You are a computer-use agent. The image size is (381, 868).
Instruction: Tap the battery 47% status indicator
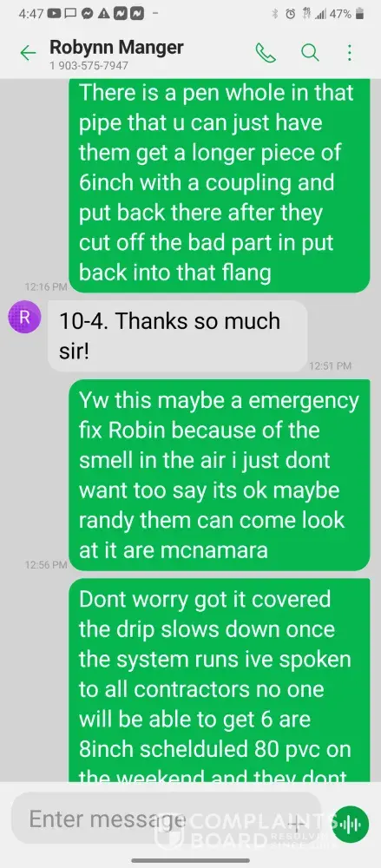click(346, 14)
